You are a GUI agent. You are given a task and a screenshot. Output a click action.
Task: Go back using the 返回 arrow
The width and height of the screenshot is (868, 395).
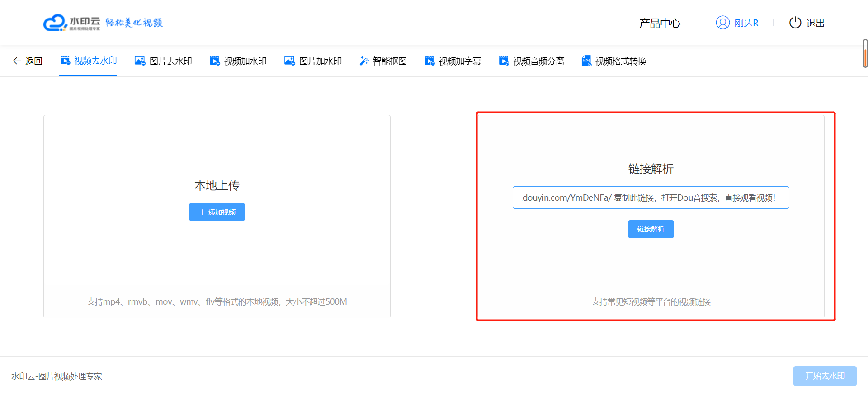click(17, 61)
